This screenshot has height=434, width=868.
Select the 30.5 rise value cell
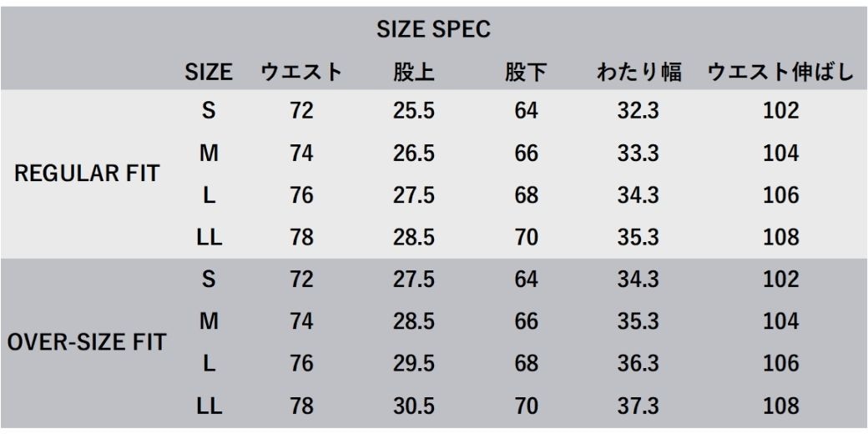414,406
